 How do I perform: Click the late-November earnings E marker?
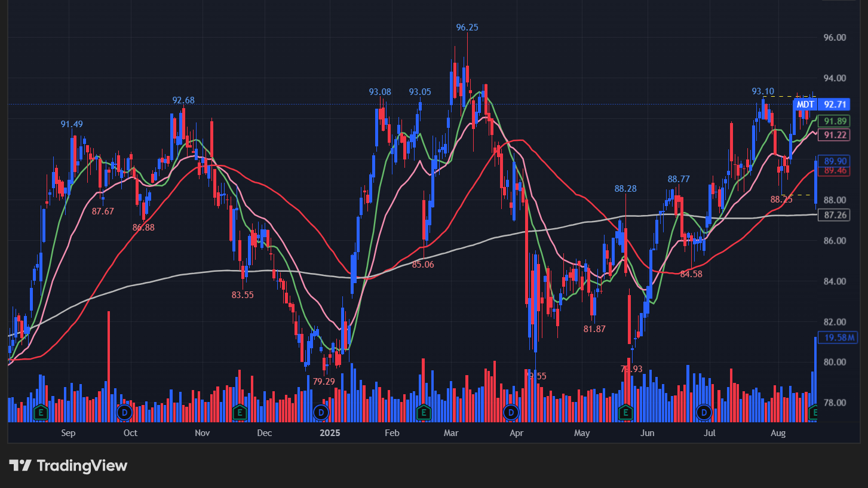click(x=240, y=412)
